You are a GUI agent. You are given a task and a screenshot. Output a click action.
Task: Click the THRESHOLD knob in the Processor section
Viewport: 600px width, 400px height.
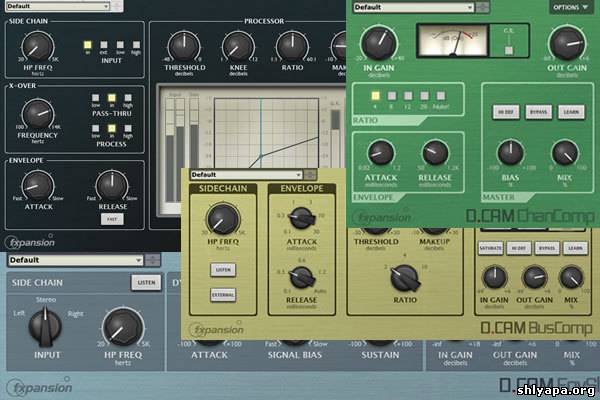[x=184, y=44]
